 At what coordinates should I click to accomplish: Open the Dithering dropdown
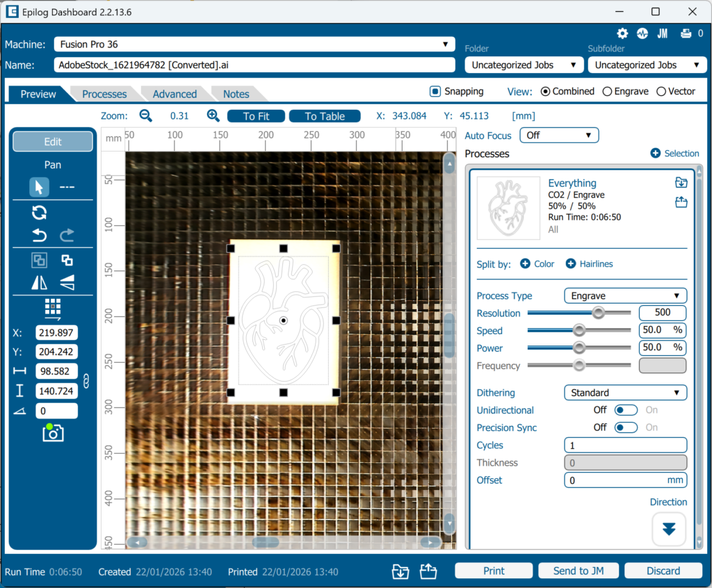coord(625,393)
